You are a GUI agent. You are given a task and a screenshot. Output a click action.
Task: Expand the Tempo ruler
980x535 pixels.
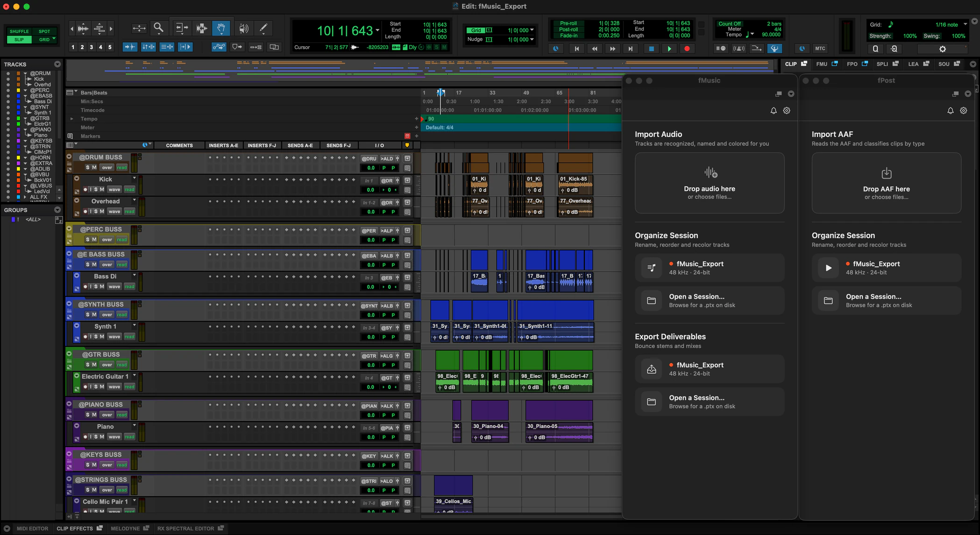[71, 119]
